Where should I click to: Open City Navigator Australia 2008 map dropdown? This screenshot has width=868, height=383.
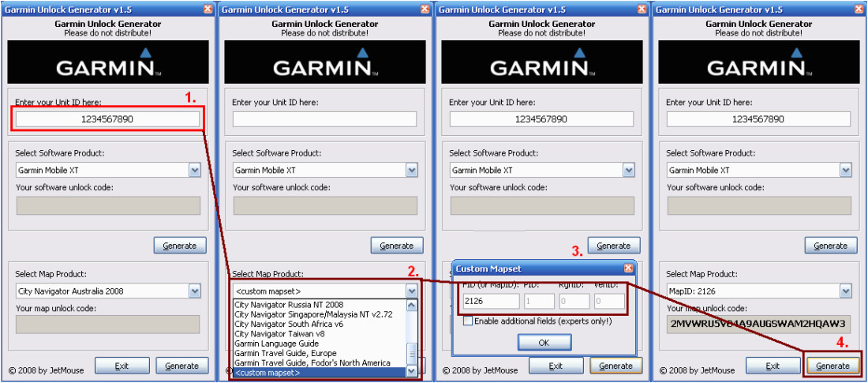(x=194, y=291)
